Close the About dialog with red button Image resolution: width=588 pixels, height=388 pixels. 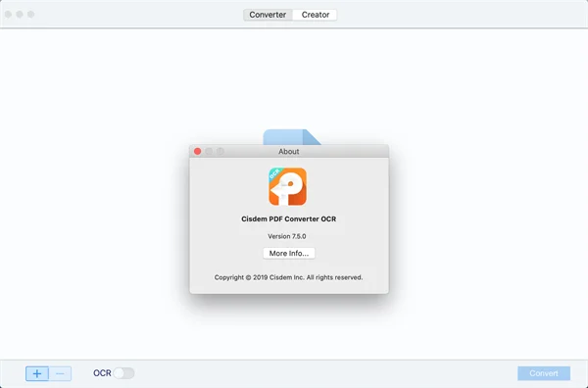click(198, 151)
